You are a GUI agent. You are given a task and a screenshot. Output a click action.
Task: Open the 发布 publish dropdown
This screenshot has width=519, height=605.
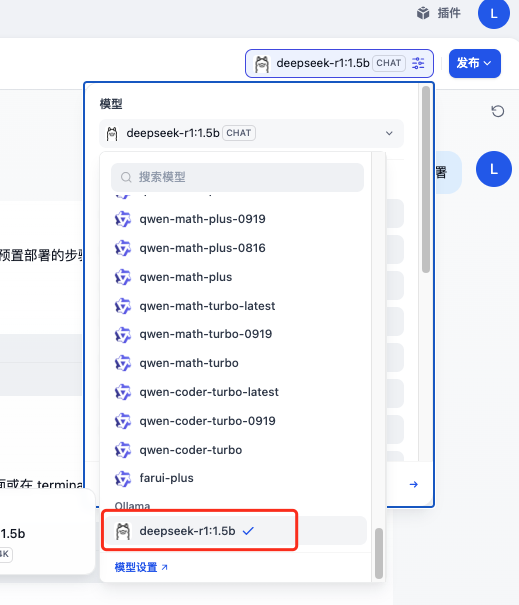475,63
